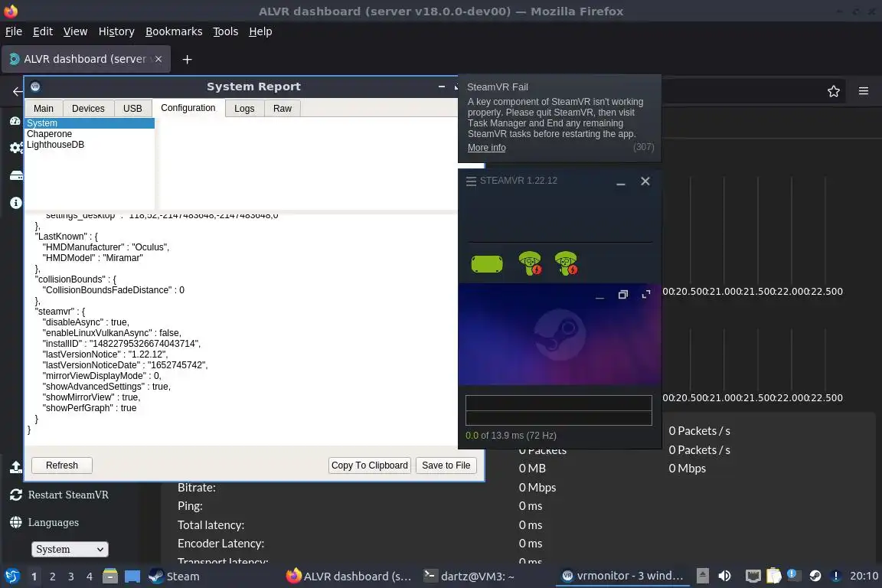Open ALVR settings gears icon in sidebar
882x588 pixels.
pos(16,148)
